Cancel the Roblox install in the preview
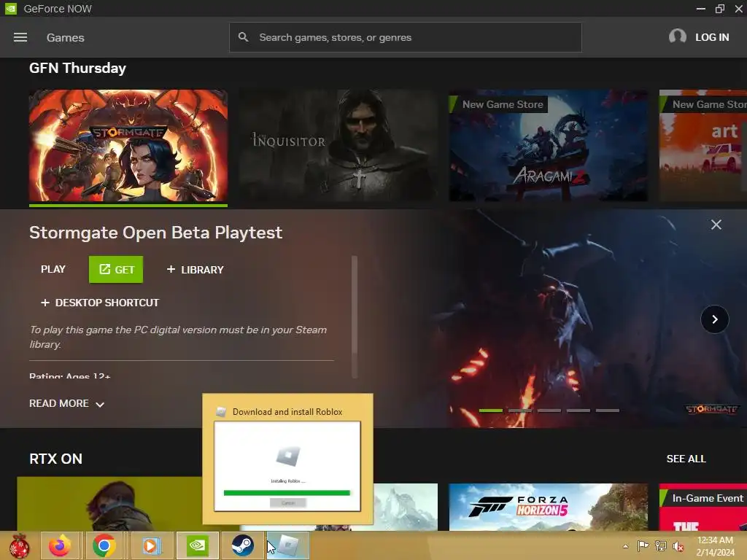Image resolution: width=747 pixels, height=560 pixels. coord(287,503)
